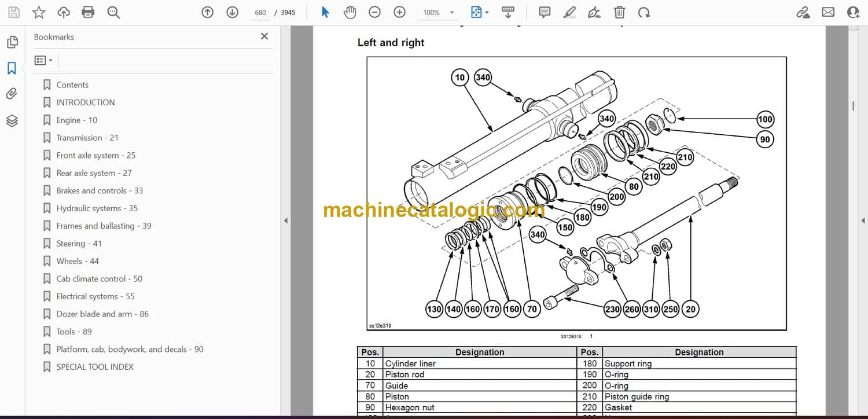Toggle the Bookmarks panel icon
The height and width of the screenshot is (419, 868).
(x=12, y=68)
